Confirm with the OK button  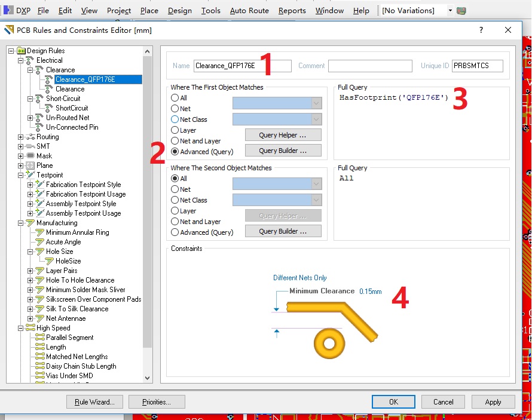pyautogui.click(x=393, y=401)
